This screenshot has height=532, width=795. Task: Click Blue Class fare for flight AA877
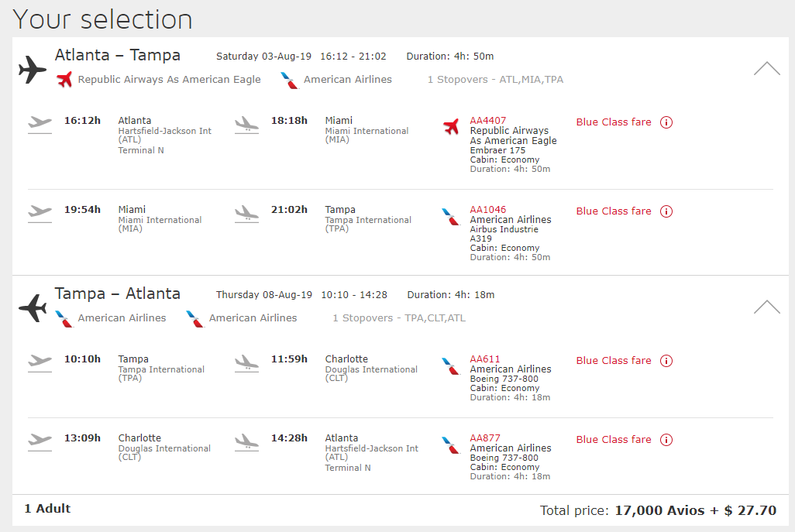[614, 440]
